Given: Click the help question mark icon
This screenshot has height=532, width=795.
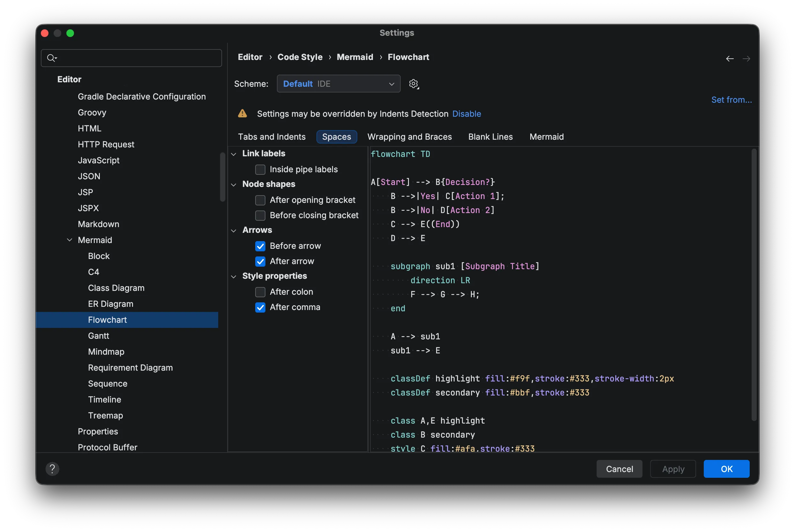Looking at the screenshot, I should (x=52, y=469).
